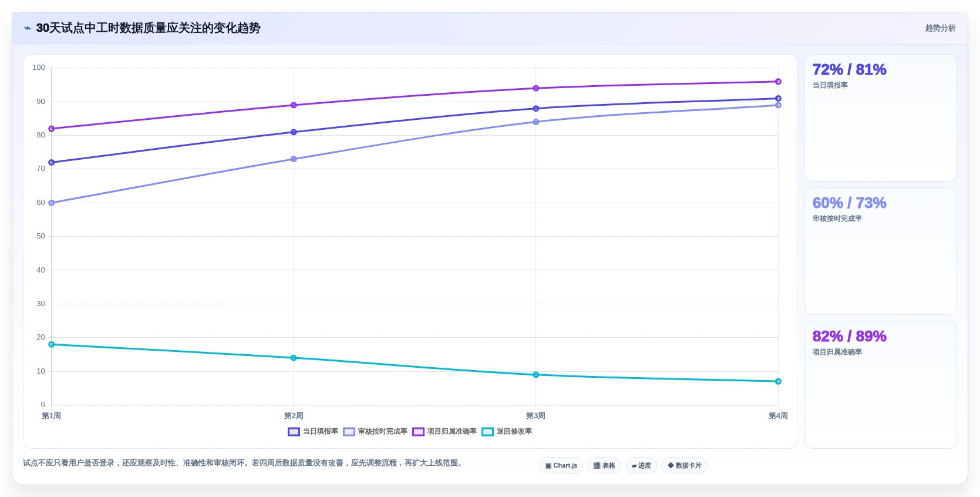Click the 第2周 x-axis label
The width and height of the screenshot is (980, 497).
click(294, 416)
